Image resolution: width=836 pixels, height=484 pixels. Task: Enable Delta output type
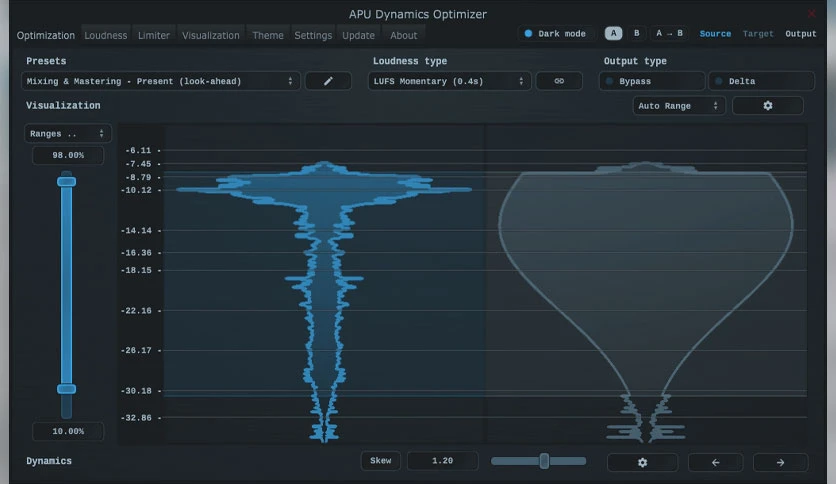(761, 81)
